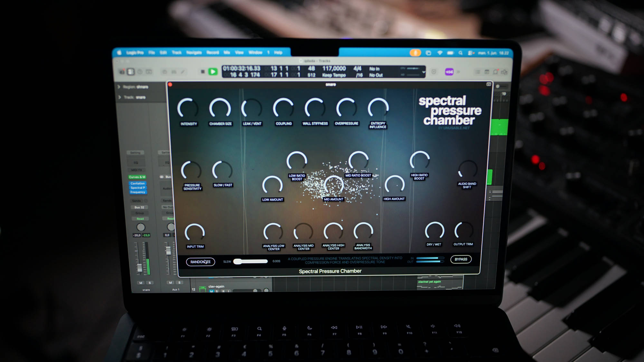The height and width of the screenshot is (362, 644).
Task: Open the Mix menu
Action: coord(227,52)
